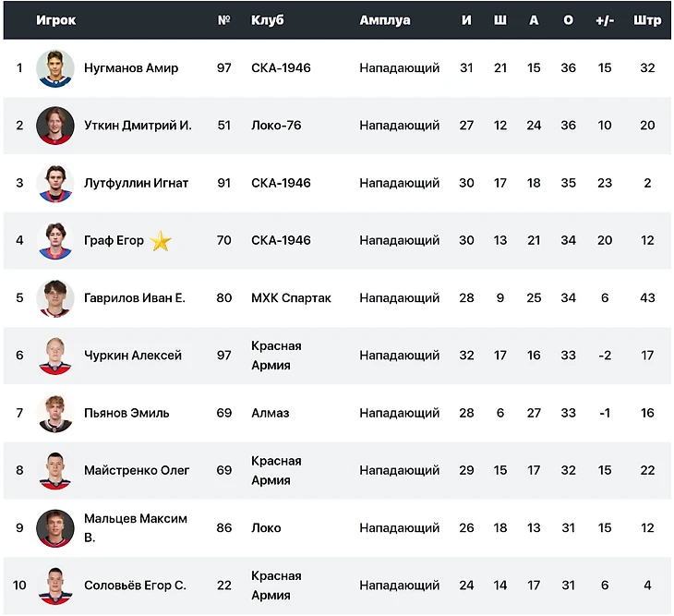Click the Локо-76 club name
This screenshot has height=616, width=674.
[x=276, y=126]
